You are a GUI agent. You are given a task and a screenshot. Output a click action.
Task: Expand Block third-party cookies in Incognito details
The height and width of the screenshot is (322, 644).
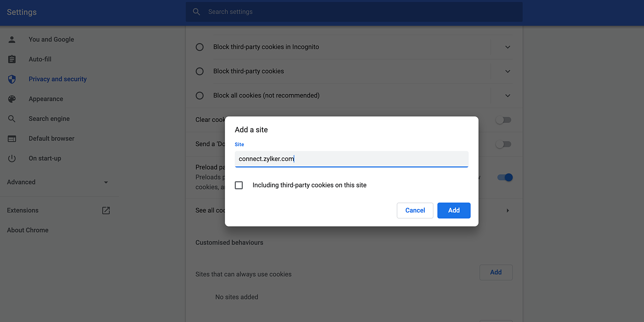(x=507, y=47)
